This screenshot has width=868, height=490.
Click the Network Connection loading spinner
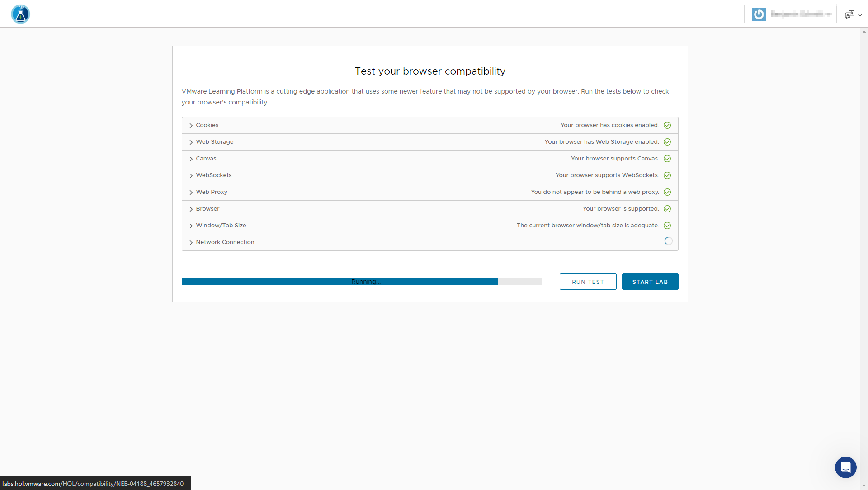pos(668,241)
